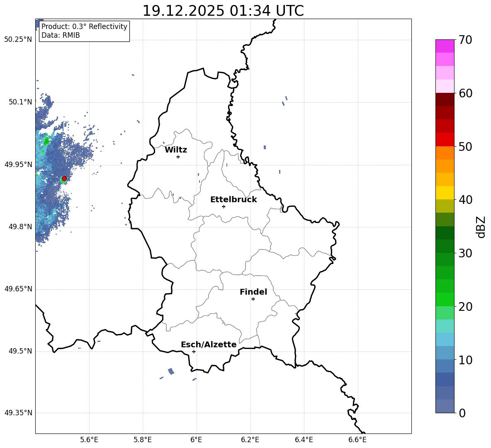Click the dark maroon swatch just below 60
491x448 pixels.
click(x=445, y=99)
